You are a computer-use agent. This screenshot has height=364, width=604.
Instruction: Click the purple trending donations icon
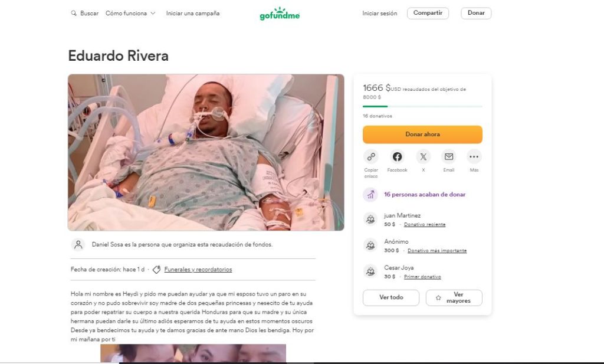click(x=370, y=194)
